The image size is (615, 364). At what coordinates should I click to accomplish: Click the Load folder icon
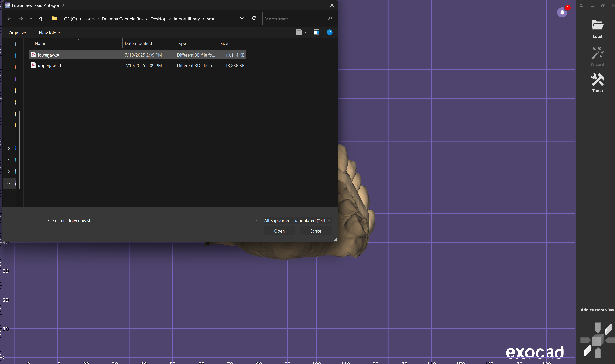tap(597, 25)
